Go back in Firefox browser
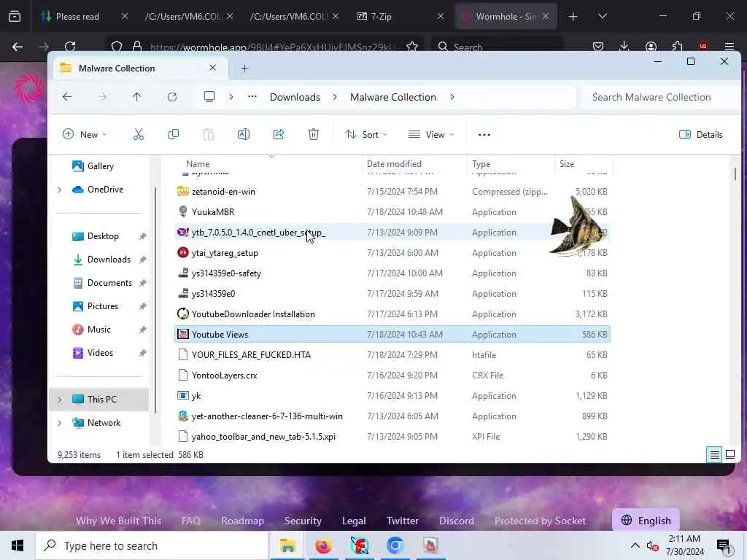This screenshot has height=560, width=747. click(18, 46)
